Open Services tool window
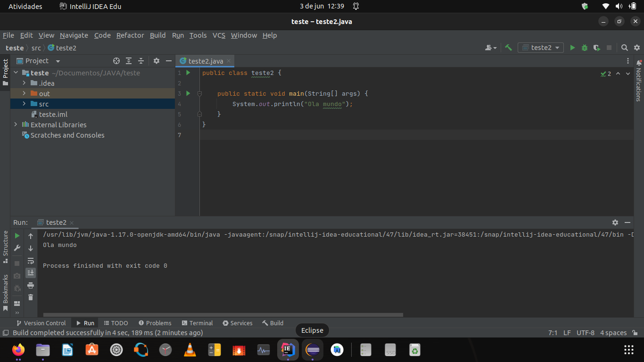644x362 pixels. click(238, 323)
